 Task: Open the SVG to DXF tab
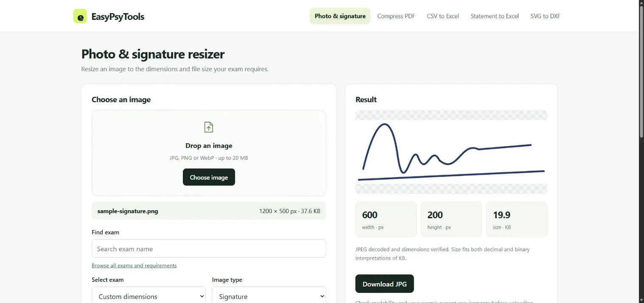click(545, 16)
